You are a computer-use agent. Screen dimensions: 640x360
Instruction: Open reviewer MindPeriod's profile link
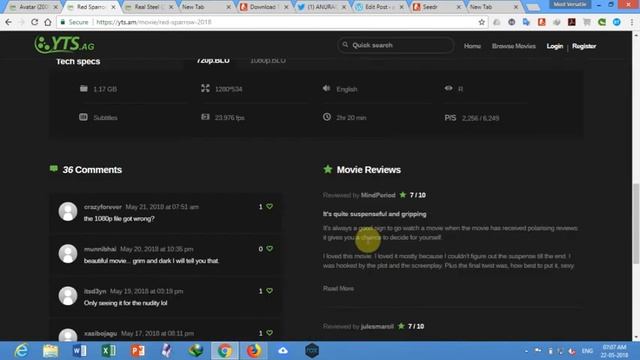tap(378, 195)
